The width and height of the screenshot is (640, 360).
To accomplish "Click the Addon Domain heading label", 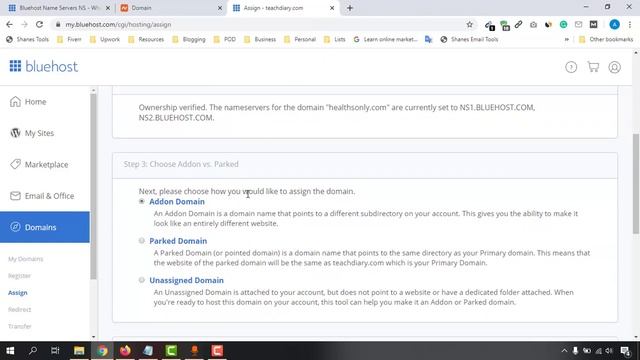I will [177, 202].
